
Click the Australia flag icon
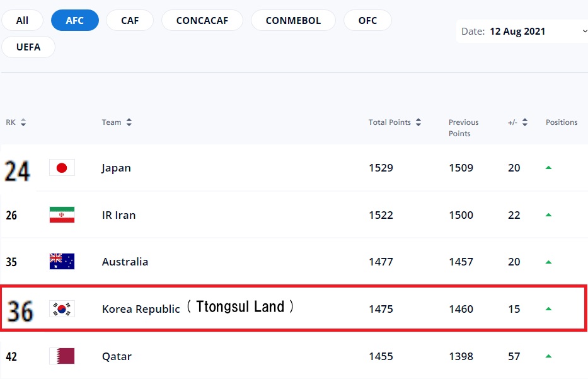tap(62, 262)
